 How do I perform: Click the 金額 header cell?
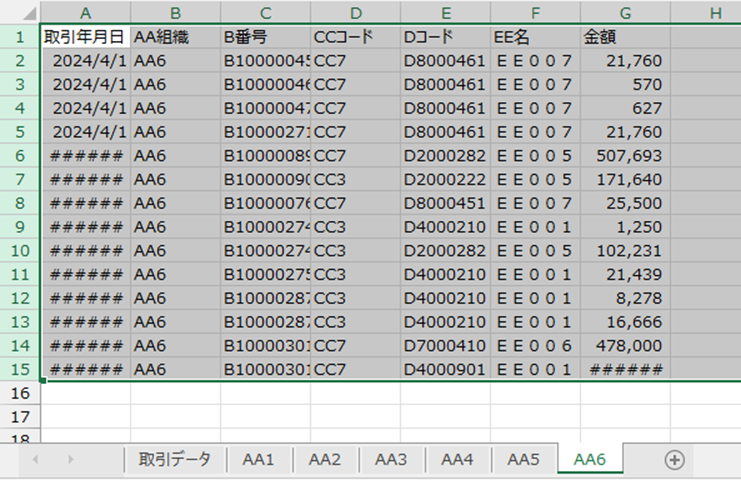click(x=625, y=37)
